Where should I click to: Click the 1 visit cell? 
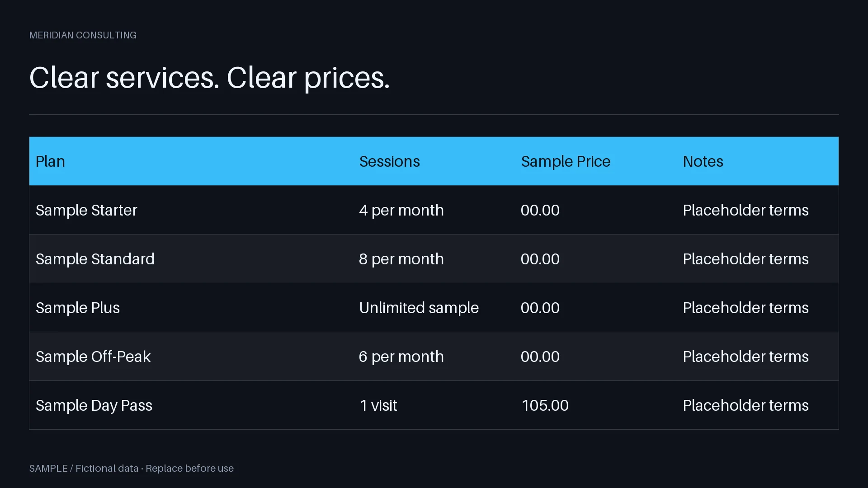tap(434, 405)
